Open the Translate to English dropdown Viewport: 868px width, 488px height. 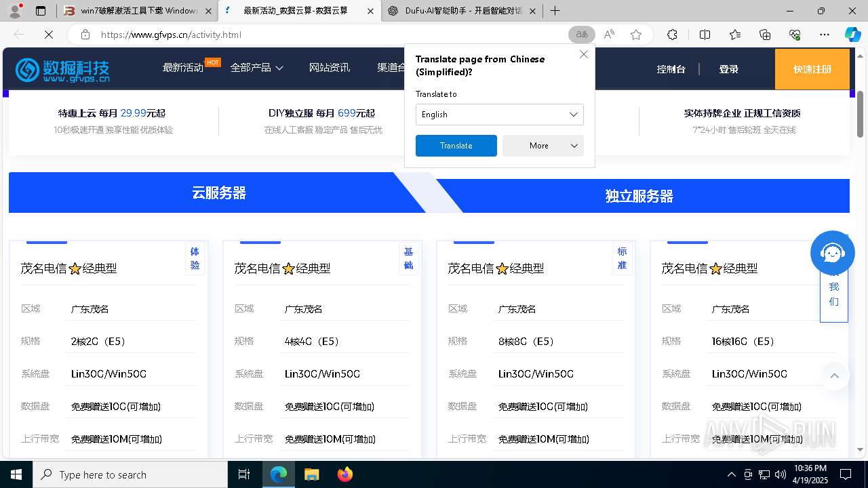[500, 115]
